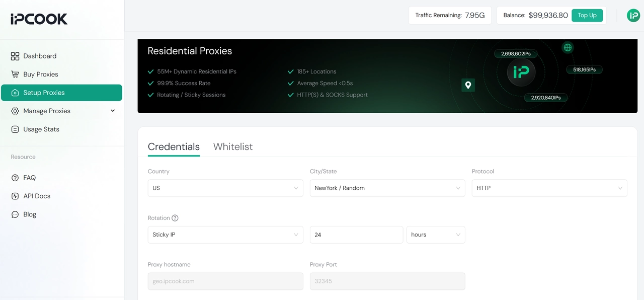This screenshot has height=300, width=644.
Task: Open the Rotation dropdown showing Sticky IP
Action: [x=225, y=235]
